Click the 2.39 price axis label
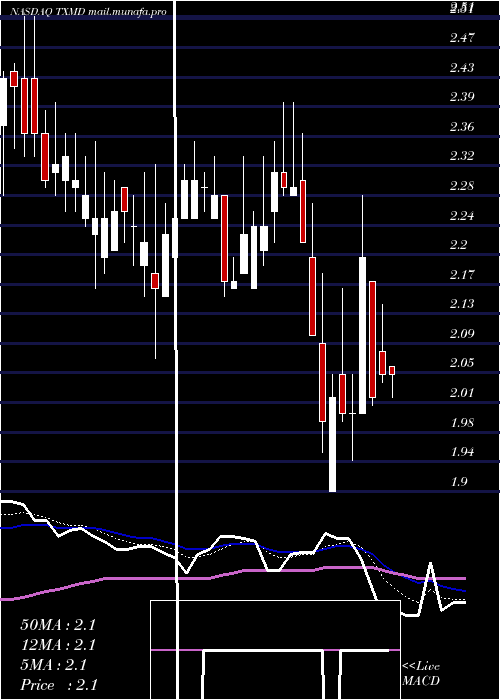Viewport: 500px width, 700px height. [462, 97]
